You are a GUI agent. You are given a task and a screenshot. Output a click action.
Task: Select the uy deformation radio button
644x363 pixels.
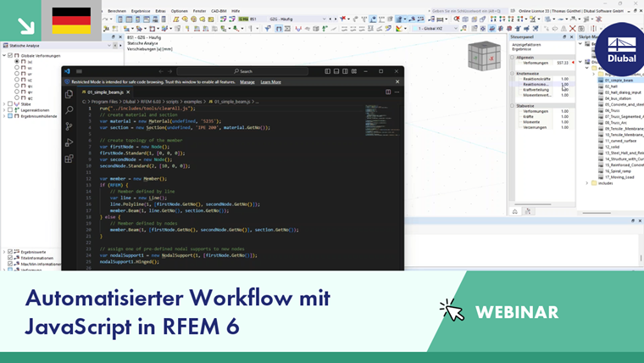click(17, 74)
